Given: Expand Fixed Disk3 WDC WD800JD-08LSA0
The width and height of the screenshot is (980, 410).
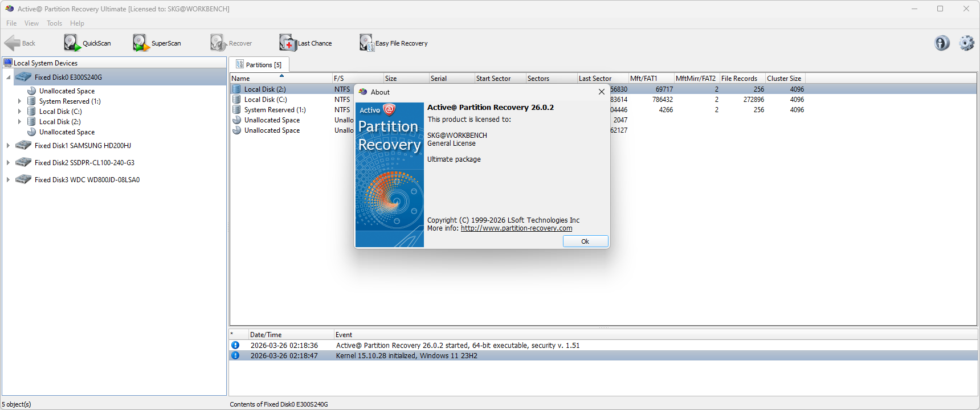Looking at the screenshot, I should [x=8, y=180].
